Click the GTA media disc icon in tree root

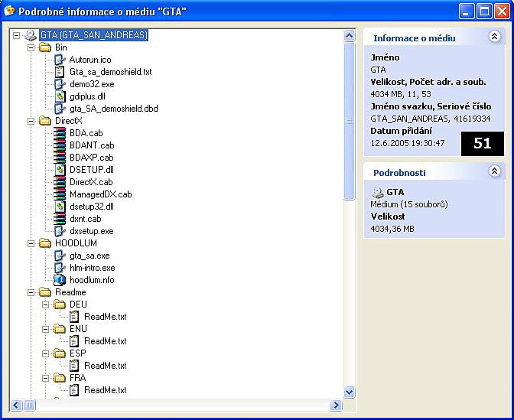coord(30,35)
